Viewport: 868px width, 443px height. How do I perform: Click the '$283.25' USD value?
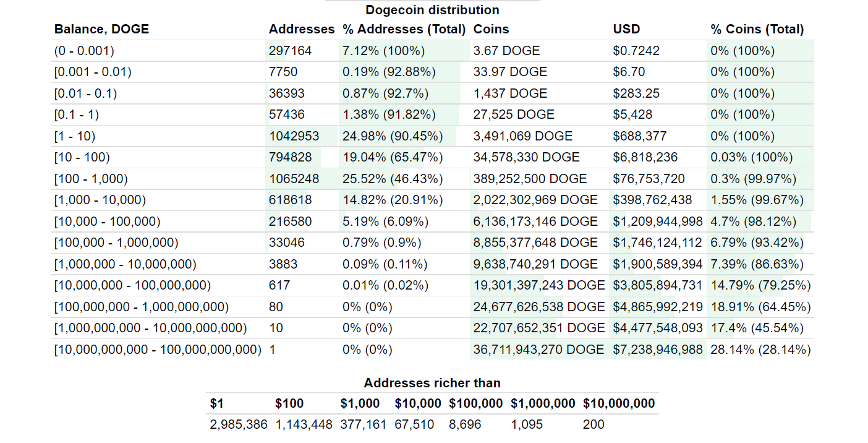click(636, 93)
